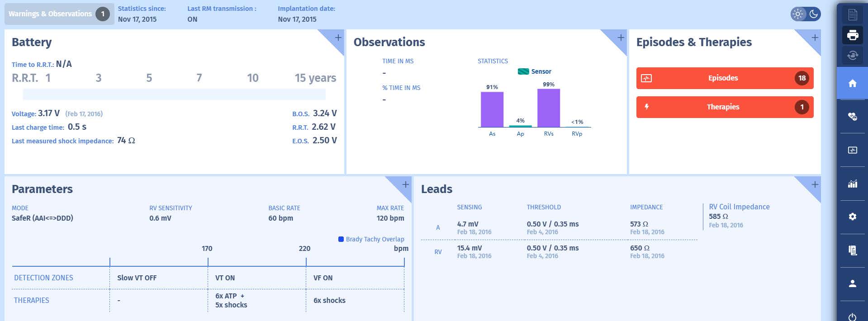Switch to dark mode moon toggle

click(x=813, y=14)
